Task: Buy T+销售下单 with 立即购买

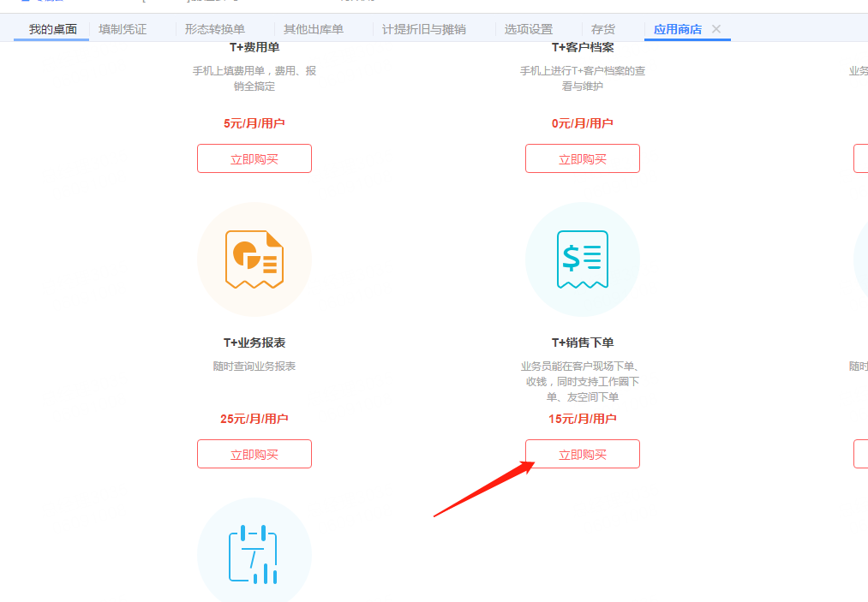Action: pyautogui.click(x=583, y=454)
